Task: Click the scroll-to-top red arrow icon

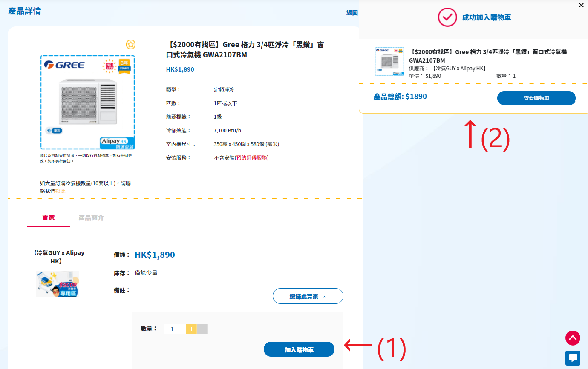Action: 573,338
